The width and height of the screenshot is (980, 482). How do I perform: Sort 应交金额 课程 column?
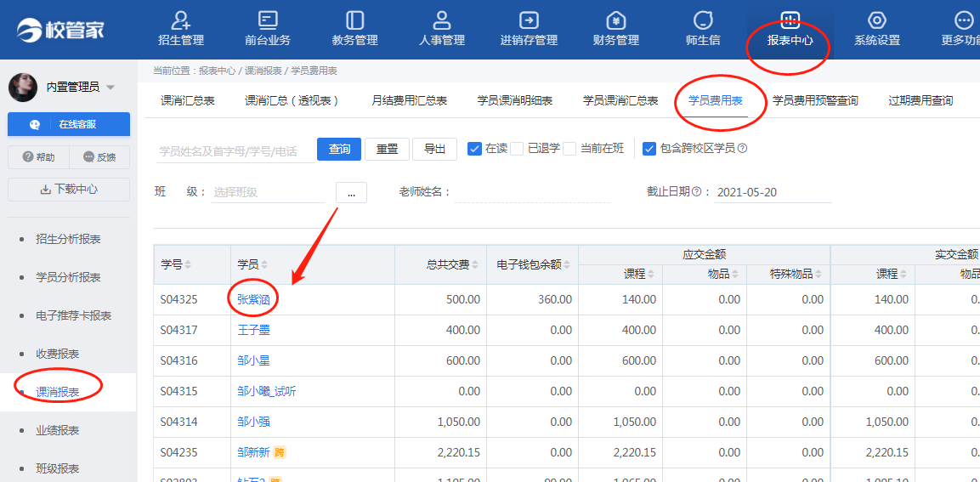point(650,274)
